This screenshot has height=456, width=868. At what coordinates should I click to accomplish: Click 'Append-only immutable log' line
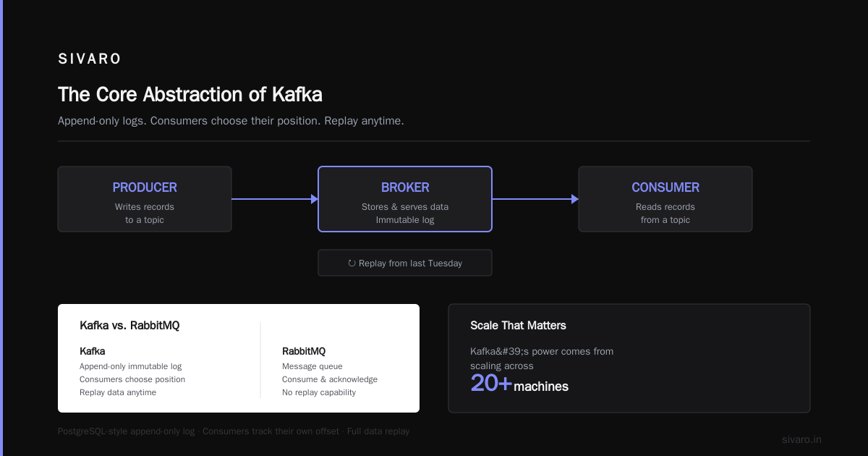point(131,366)
